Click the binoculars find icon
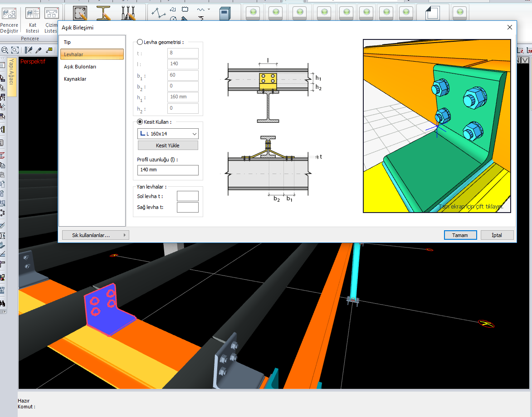This screenshot has width=532, height=417. [3, 303]
